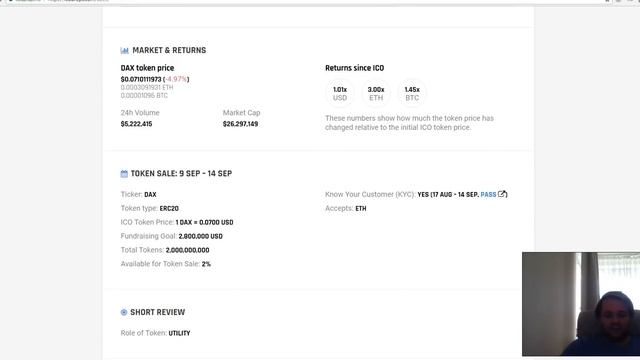Select the 1.01x USD return circle
Image resolution: width=640 pixels, height=360 pixels.
pyautogui.click(x=340, y=93)
